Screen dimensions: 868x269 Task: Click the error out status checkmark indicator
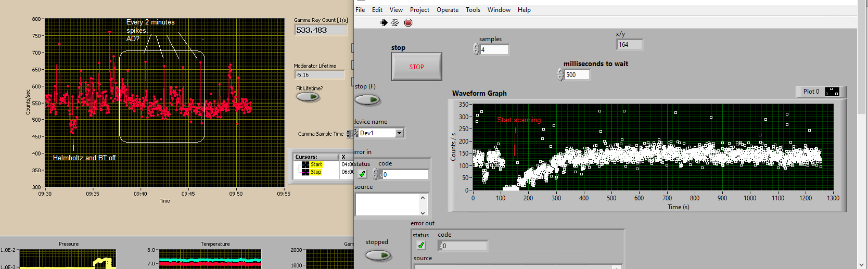click(421, 246)
